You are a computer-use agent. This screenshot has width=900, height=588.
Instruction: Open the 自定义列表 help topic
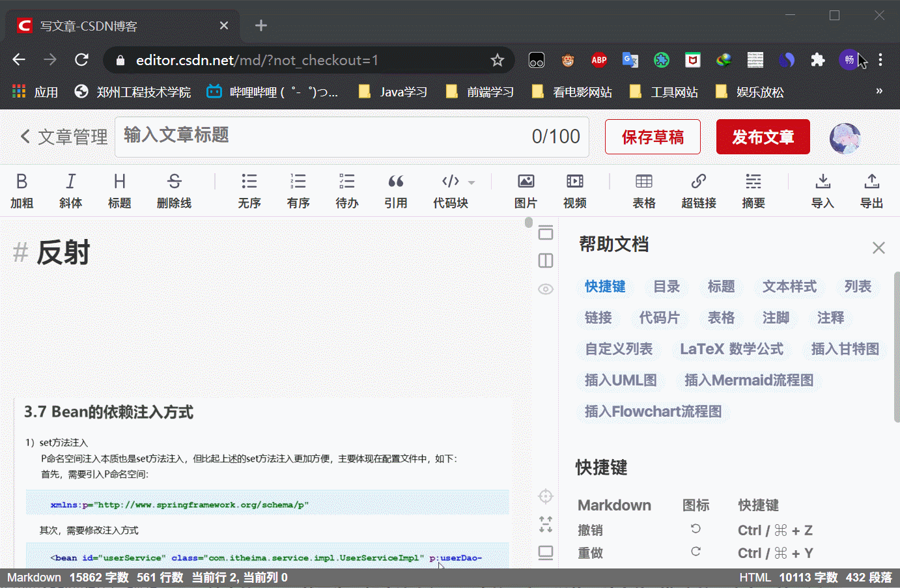click(619, 349)
